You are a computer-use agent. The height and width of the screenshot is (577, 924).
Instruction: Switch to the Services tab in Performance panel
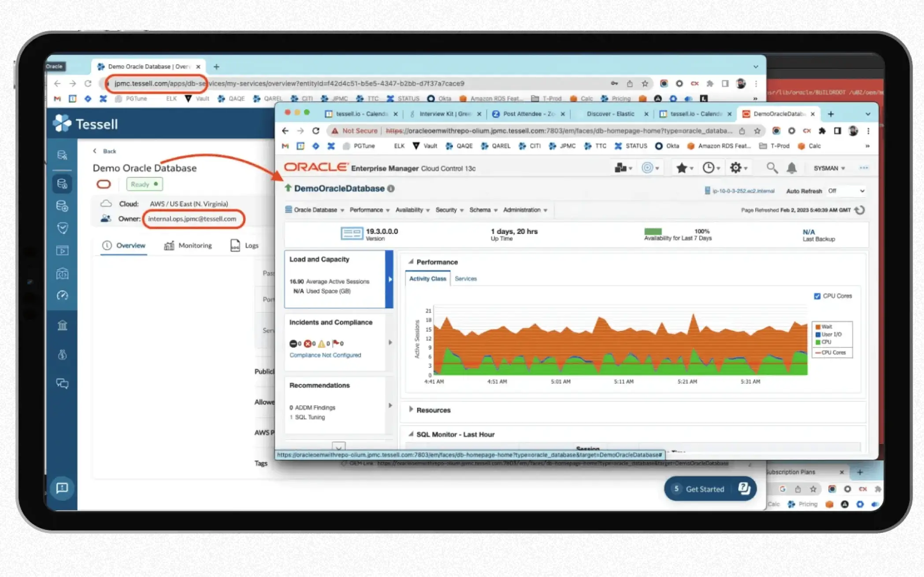466,278
